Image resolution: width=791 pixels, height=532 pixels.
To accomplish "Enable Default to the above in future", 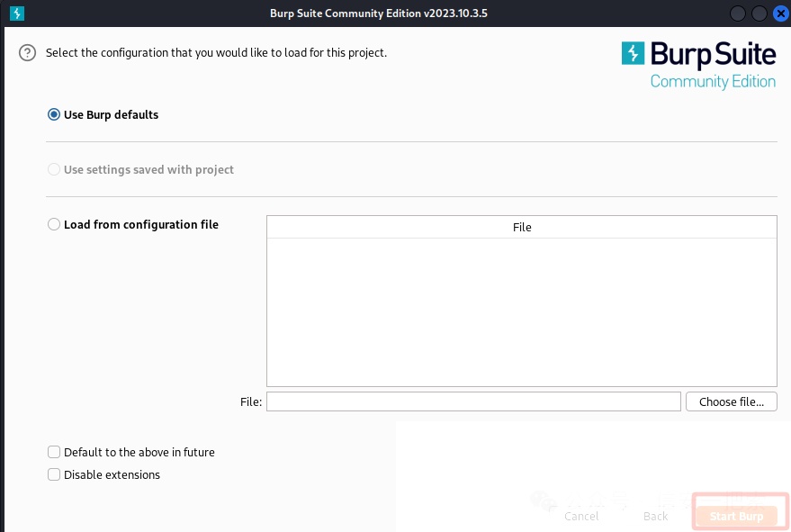I will 53,452.
